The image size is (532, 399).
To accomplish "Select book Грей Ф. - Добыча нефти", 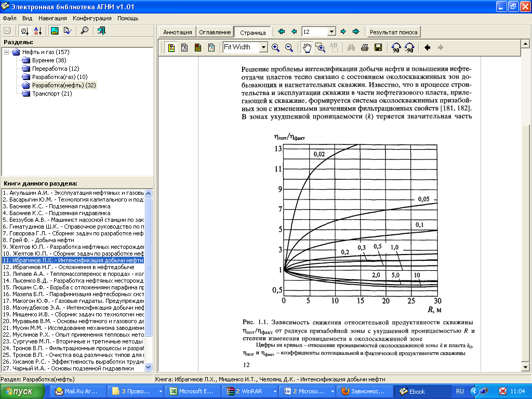I will coord(38,240).
